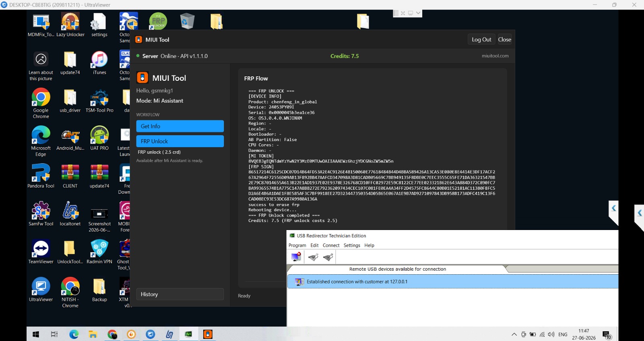The height and width of the screenshot is (341, 644).
Task: Click the FRP unlock ( 2.5 crd) text
Action: pyautogui.click(x=159, y=152)
